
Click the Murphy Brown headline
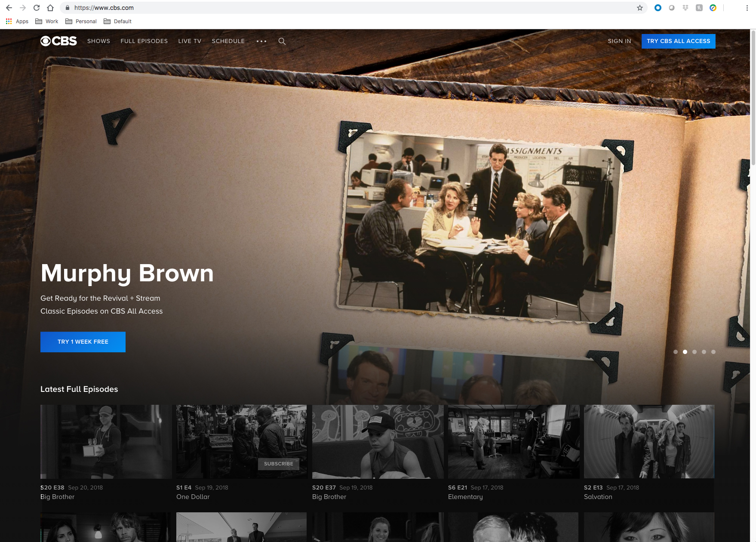tap(127, 273)
